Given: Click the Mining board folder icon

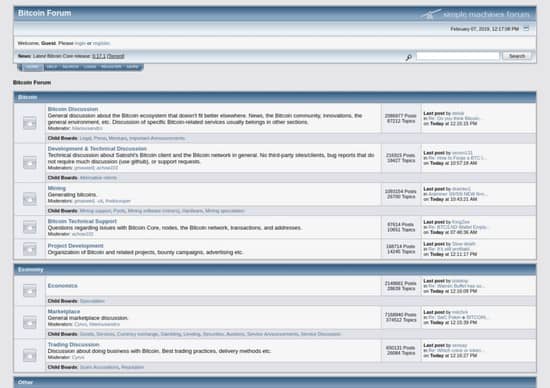Looking at the screenshot, I should (x=30, y=199).
